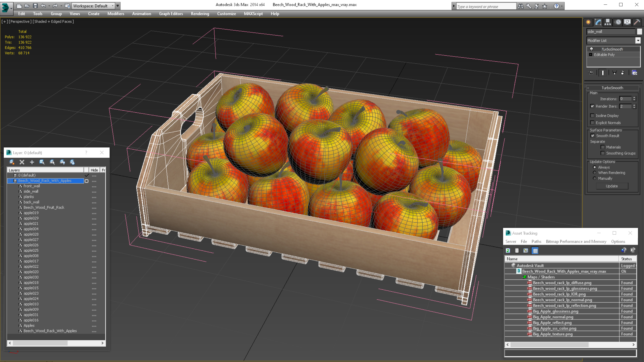Viewport: 644px width, 362px height.
Task: Switch to the Modify panel tab
Action: [x=598, y=22]
